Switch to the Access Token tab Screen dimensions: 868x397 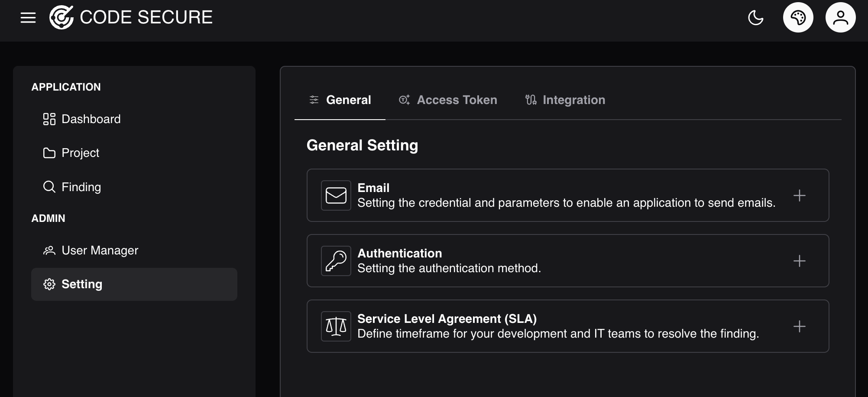(x=448, y=100)
